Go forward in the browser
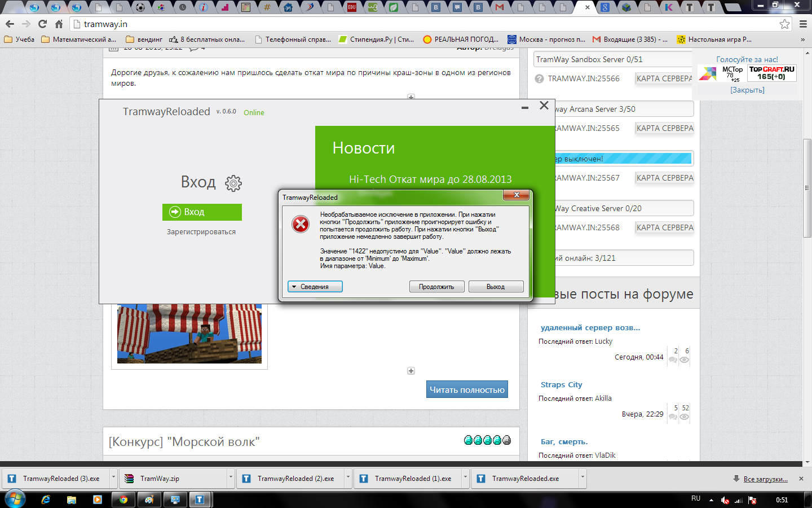The image size is (812, 508). point(26,24)
